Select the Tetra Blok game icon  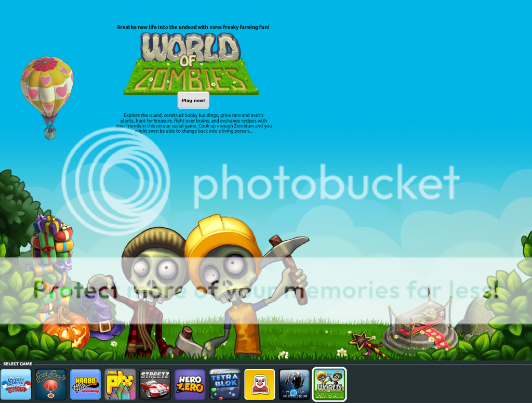pyautogui.click(x=224, y=384)
